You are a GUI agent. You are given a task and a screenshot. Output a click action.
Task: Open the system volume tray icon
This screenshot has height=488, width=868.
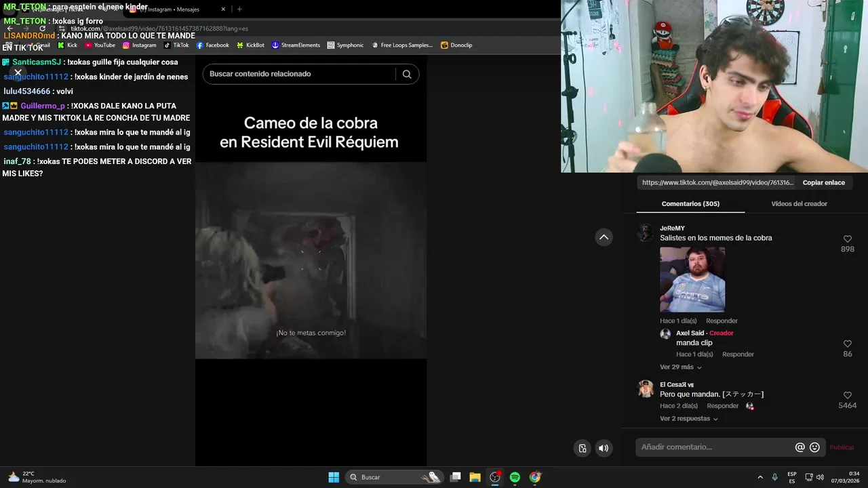[820, 477]
